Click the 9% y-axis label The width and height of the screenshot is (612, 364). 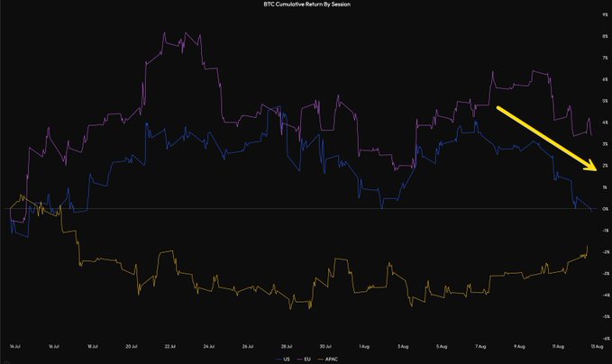pyautogui.click(x=605, y=14)
